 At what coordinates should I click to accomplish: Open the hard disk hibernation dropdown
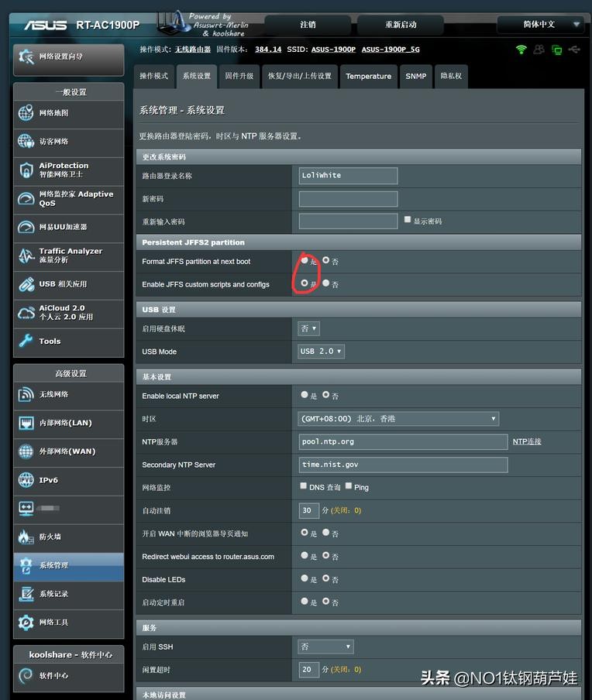(308, 328)
